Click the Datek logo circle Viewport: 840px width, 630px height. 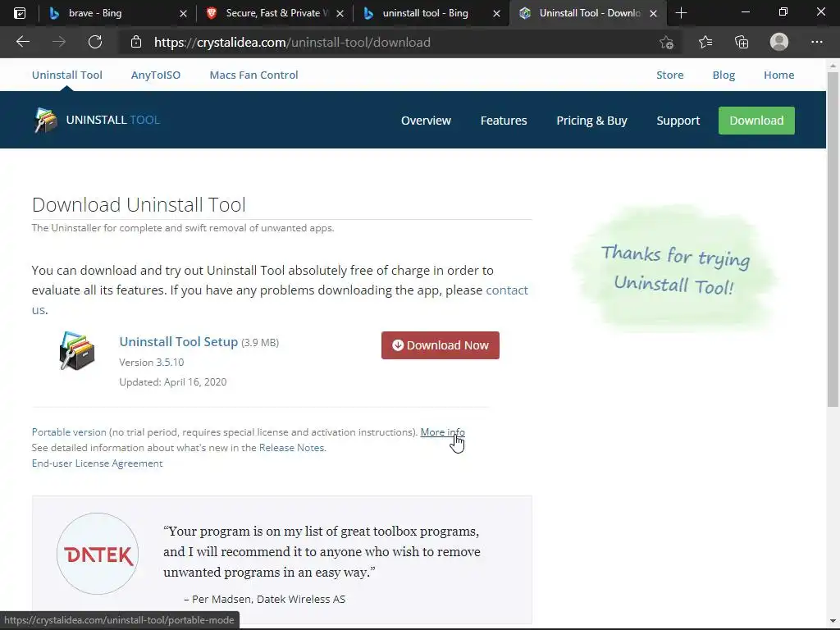pos(98,554)
